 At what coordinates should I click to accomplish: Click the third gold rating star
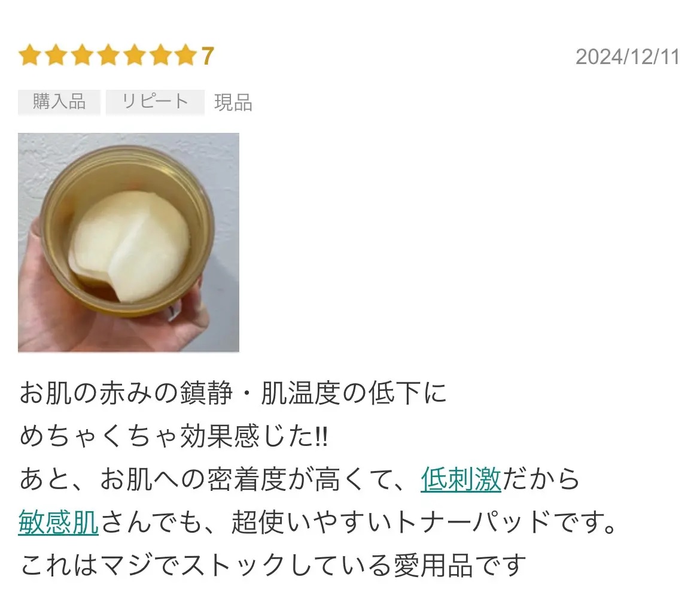point(83,56)
